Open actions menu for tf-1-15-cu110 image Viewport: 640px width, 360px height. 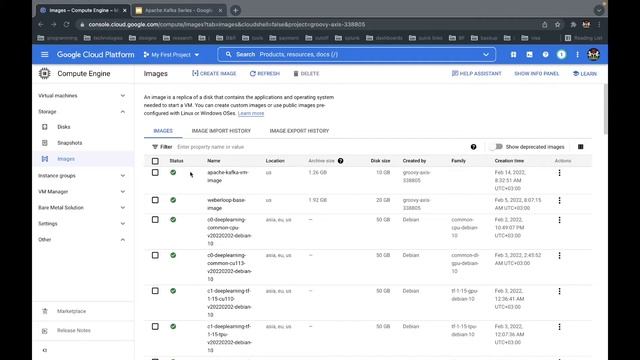(559, 291)
